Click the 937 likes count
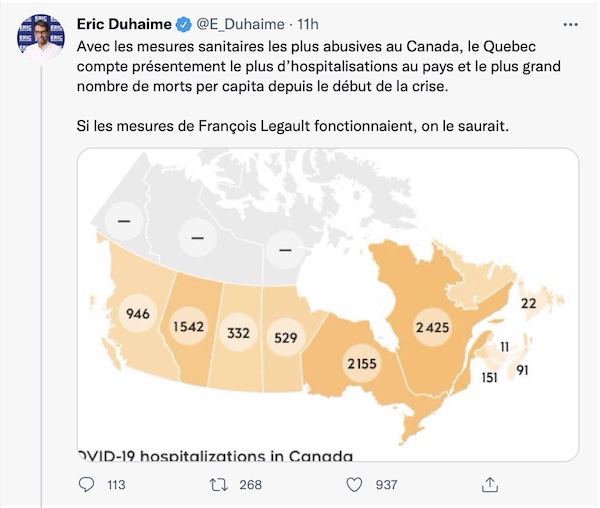This screenshot has height=508, width=600. (386, 485)
